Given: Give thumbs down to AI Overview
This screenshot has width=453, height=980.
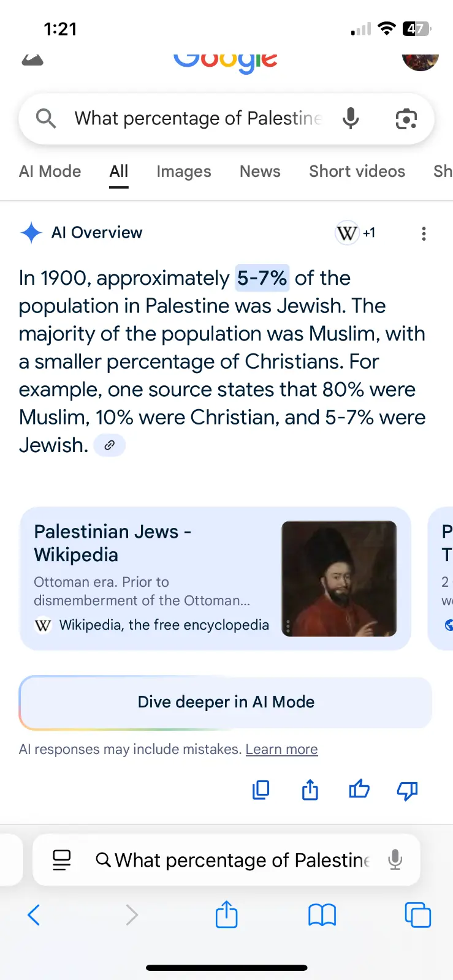Looking at the screenshot, I should coord(407,791).
